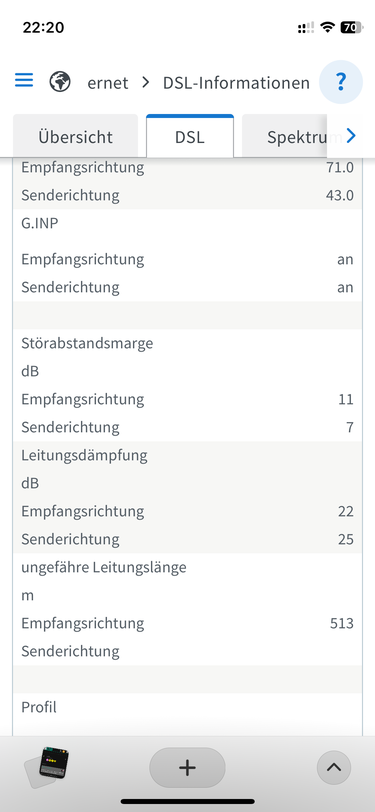Tap the Störabstandsmarge row label
375x812 pixels.
coord(87,343)
